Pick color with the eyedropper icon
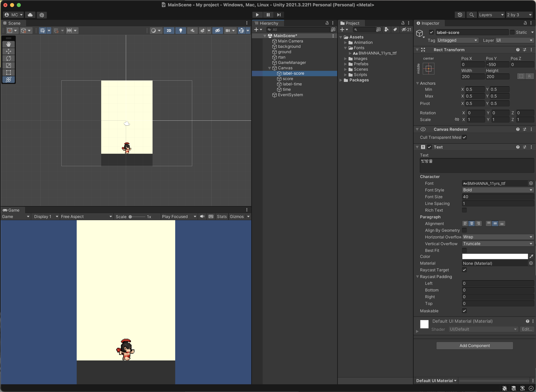Image resolution: width=536 pixels, height=392 pixels. 531,257
